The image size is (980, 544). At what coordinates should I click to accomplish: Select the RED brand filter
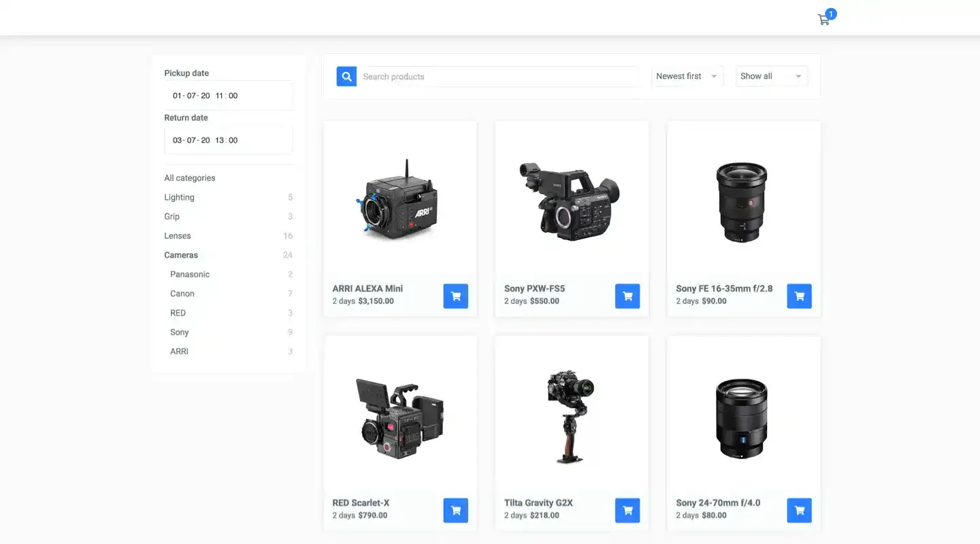[x=178, y=313]
